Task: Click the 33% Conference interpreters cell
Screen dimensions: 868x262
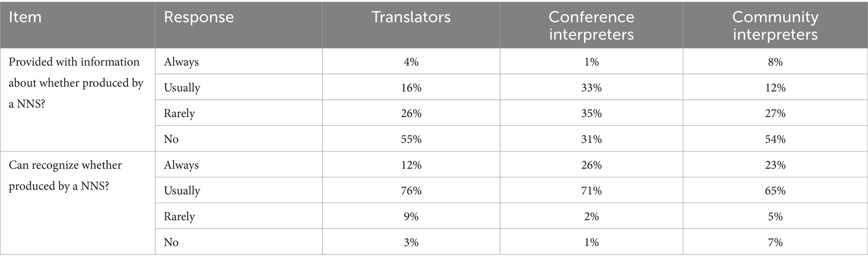Action: (x=591, y=87)
